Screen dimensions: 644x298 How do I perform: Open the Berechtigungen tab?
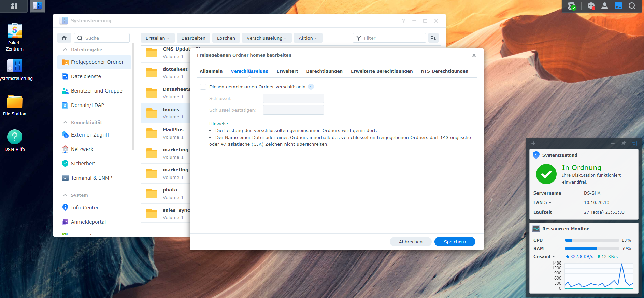[x=325, y=71]
